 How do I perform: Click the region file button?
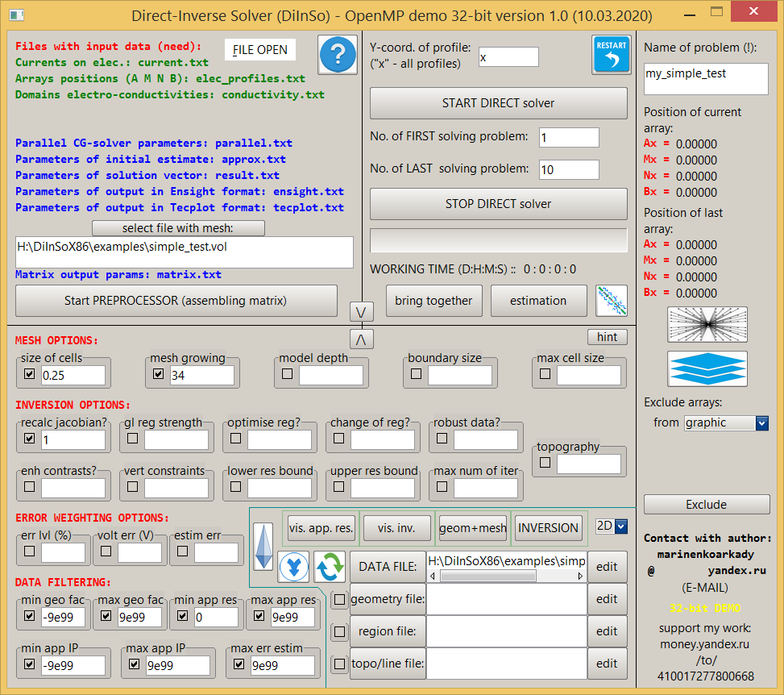point(388,631)
